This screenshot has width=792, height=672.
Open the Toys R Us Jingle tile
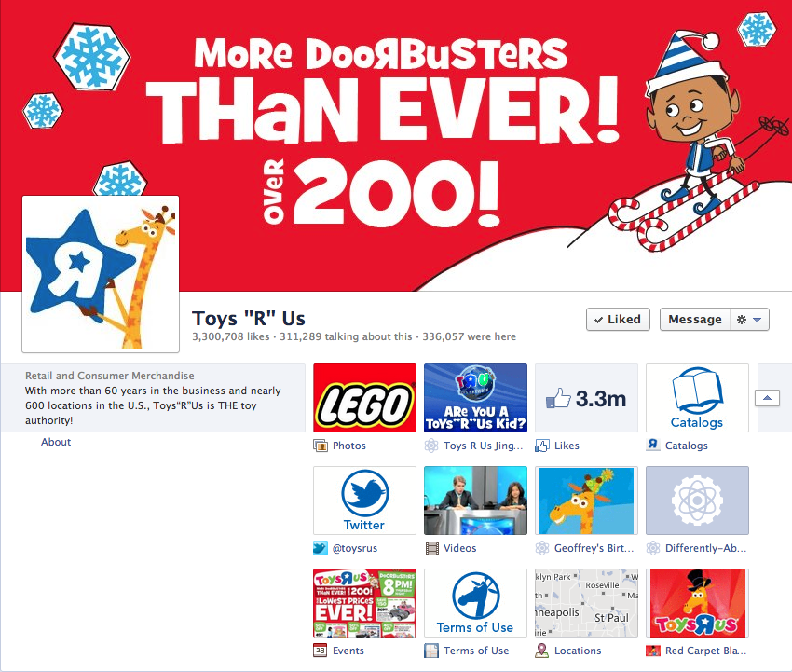point(475,398)
